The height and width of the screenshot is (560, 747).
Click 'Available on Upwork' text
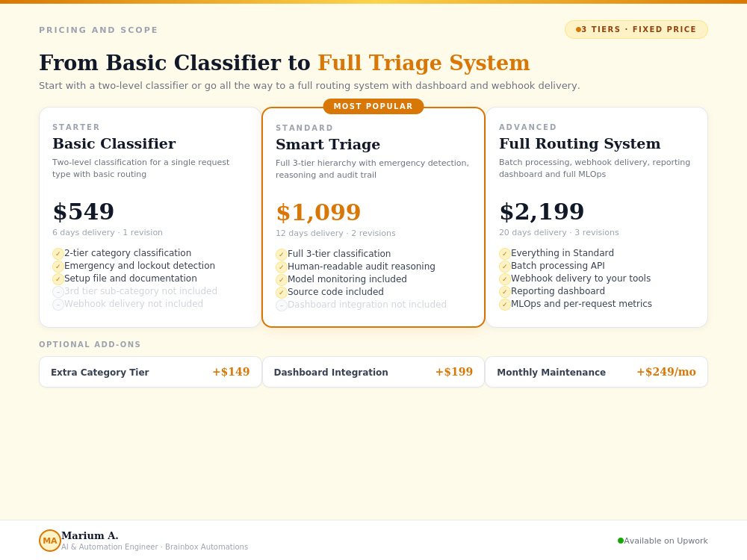point(666,541)
